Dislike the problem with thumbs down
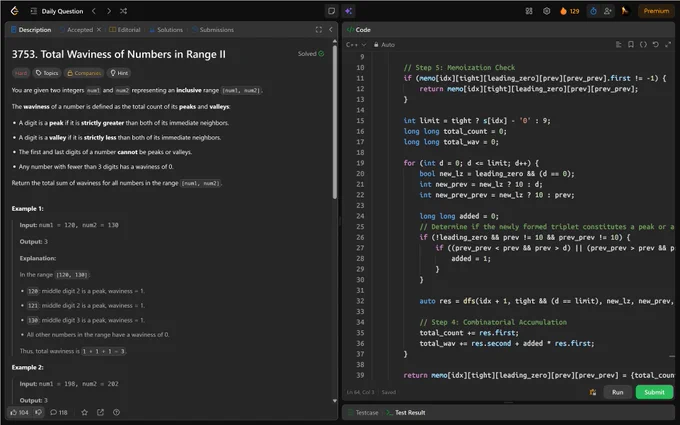This screenshot has height=425, width=680. [x=38, y=412]
